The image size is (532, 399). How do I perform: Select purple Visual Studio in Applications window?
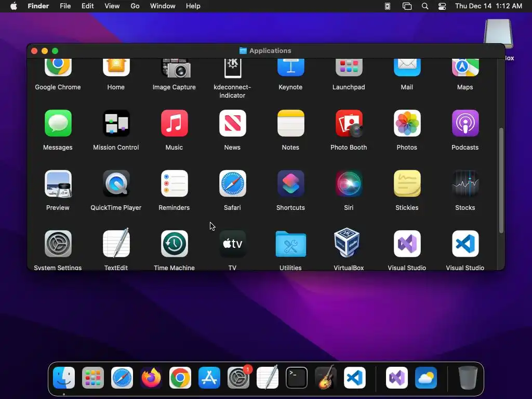[x=407, y=244]
